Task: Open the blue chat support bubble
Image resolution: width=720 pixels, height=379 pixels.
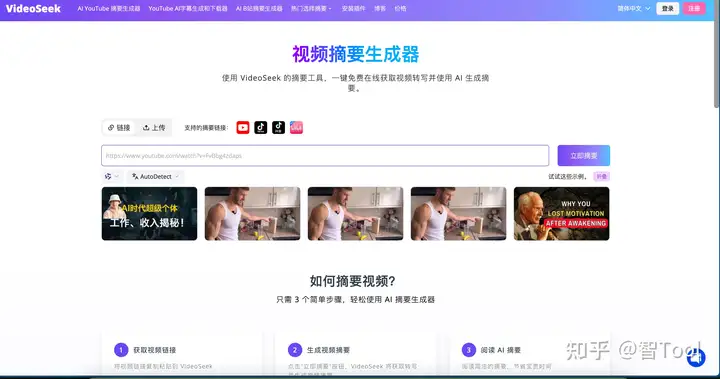Action: [x=696, y=357]
